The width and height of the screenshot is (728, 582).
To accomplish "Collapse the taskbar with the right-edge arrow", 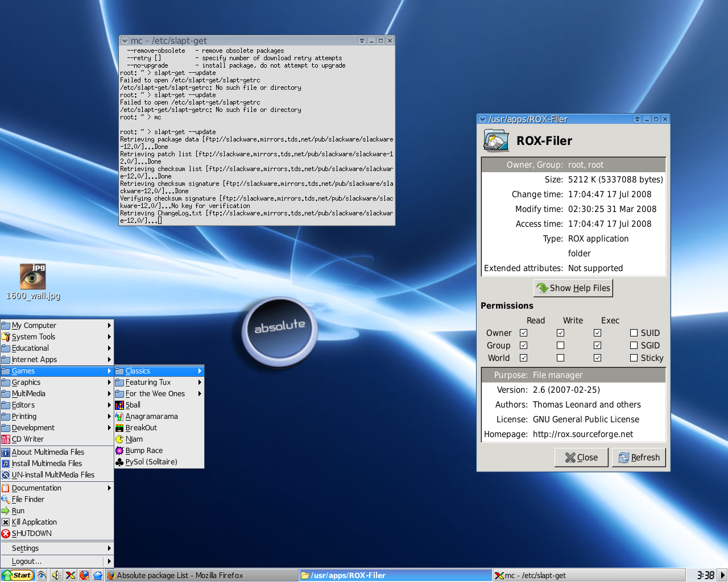I will (722, 575).
